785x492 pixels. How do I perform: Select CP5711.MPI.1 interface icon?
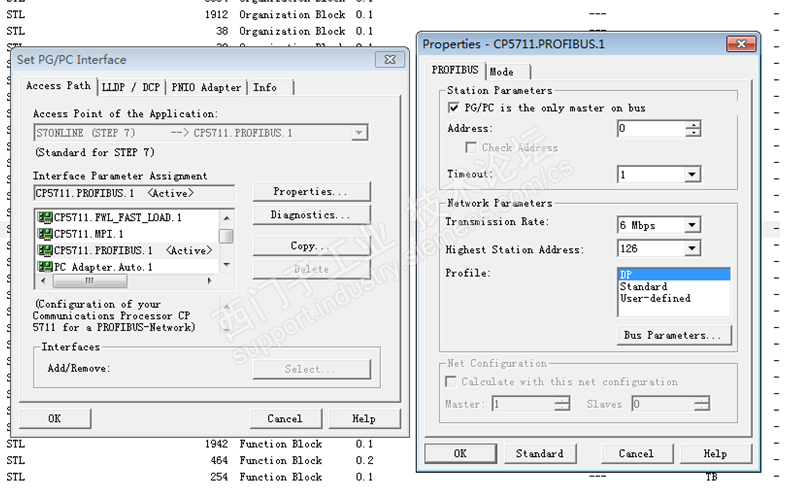tap(45, 234)
